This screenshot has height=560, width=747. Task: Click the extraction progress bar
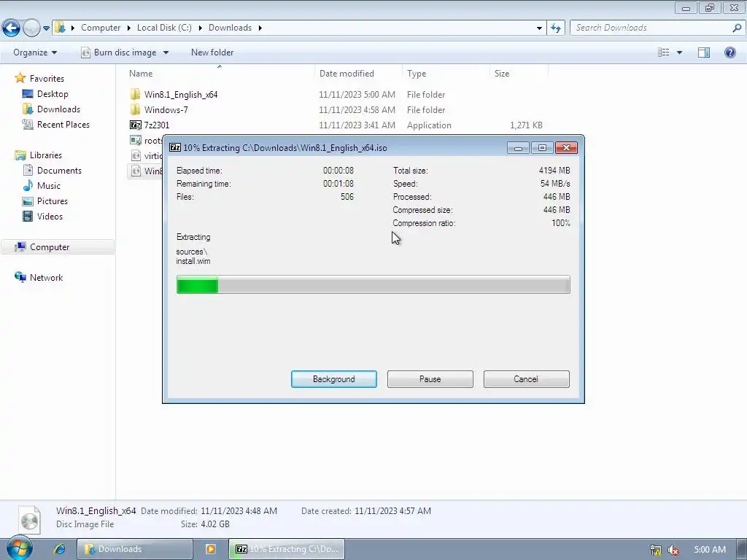coord(373,284)
